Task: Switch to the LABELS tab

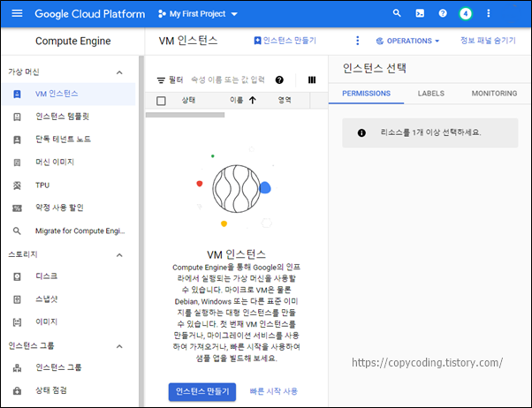Action: 431,94
